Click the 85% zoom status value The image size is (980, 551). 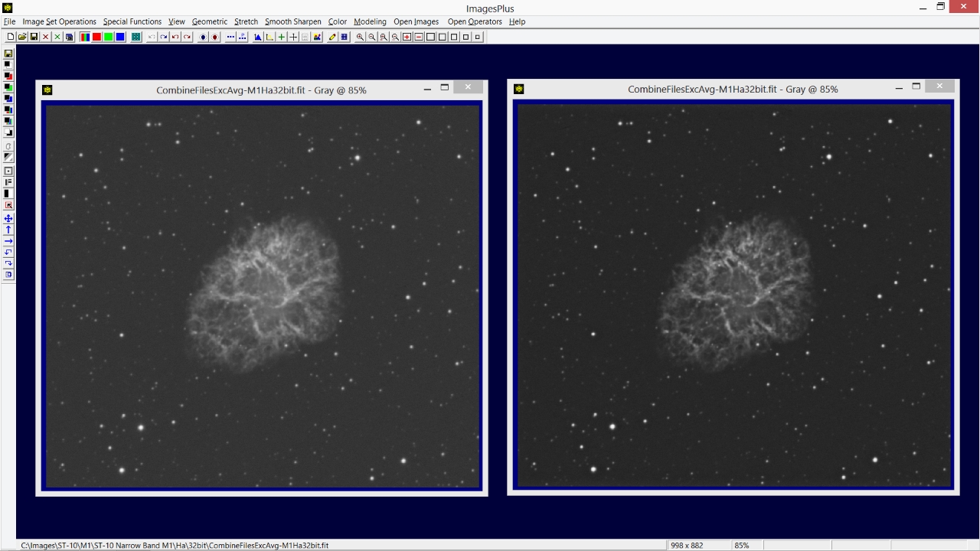tap(741, 546)
